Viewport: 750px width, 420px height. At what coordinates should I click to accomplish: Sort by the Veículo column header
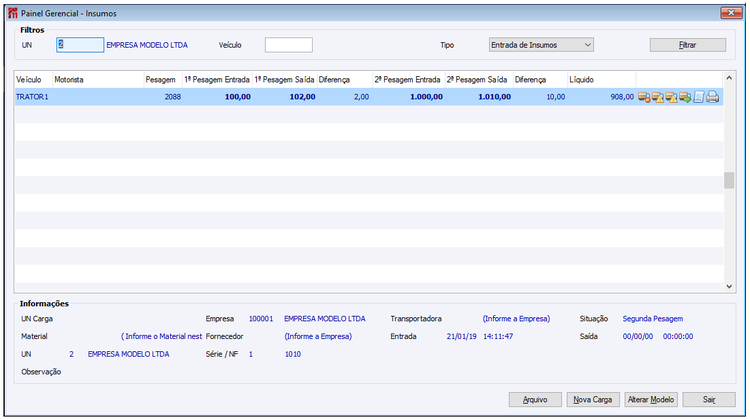pyautogui.click(x=33, y=79)
